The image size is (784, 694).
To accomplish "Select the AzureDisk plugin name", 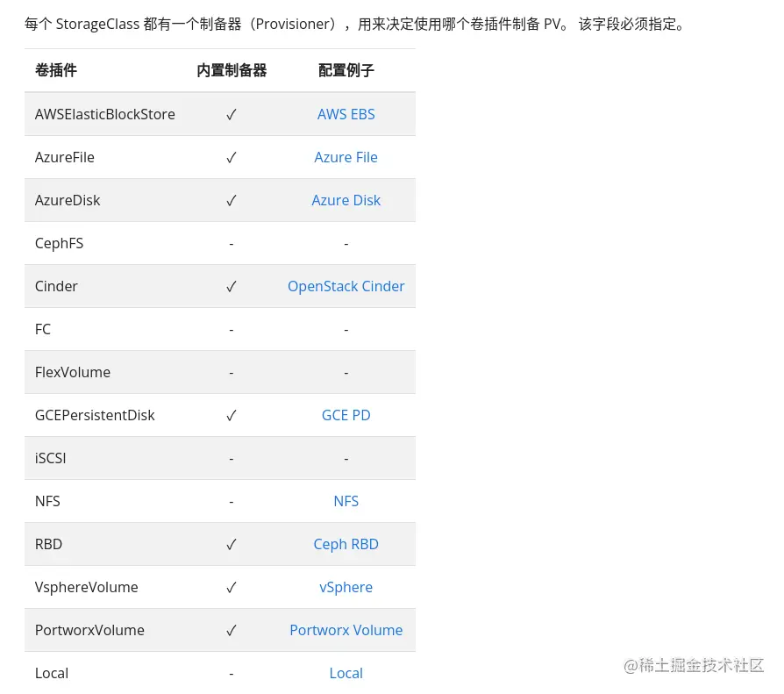I will pyautogui.click(x=68, y=200).
